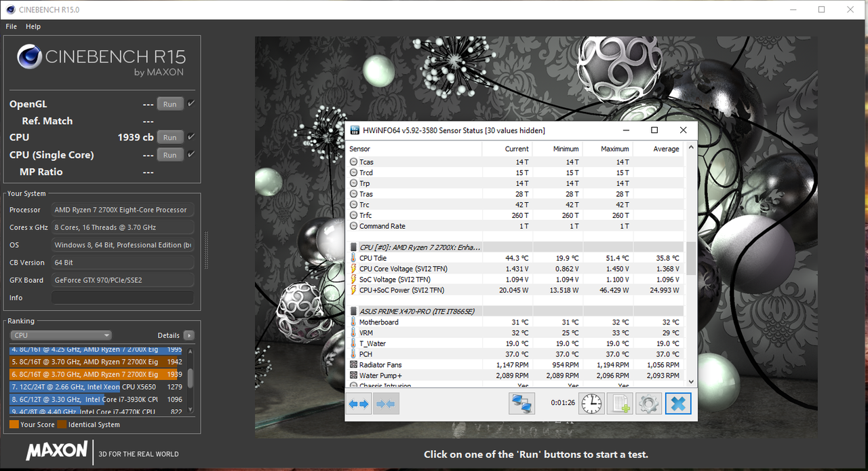Run the OpenGL benchmark
This screenshot has height=471, width=868.
(x=170, y=104)
